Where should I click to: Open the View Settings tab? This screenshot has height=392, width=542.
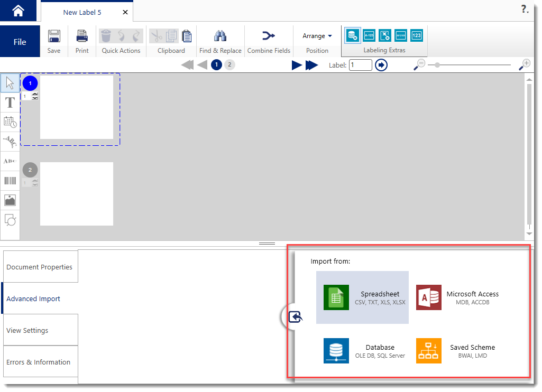click(40, 331)
